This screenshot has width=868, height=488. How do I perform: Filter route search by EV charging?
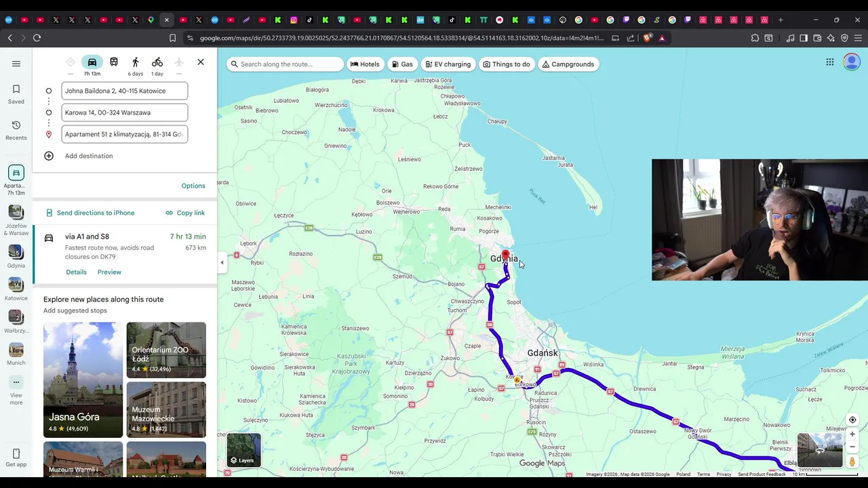(x=448, y=64)
